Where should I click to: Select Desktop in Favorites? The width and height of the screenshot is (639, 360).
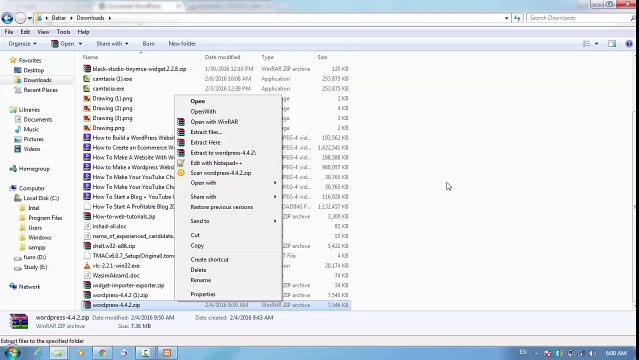[x=33, y=70]
